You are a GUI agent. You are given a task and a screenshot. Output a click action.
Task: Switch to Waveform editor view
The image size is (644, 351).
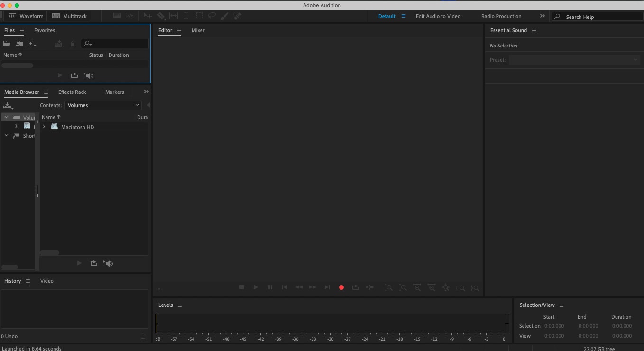[x=26, y=16]
